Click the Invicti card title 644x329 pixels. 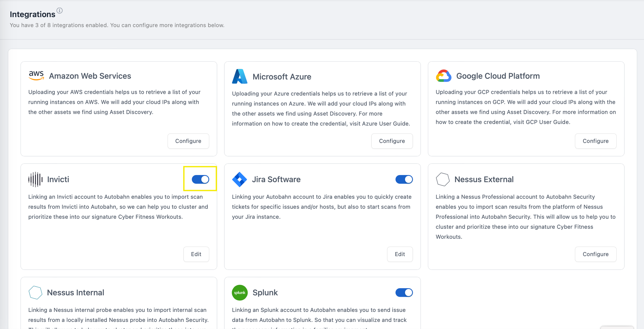tap(58, 179)
